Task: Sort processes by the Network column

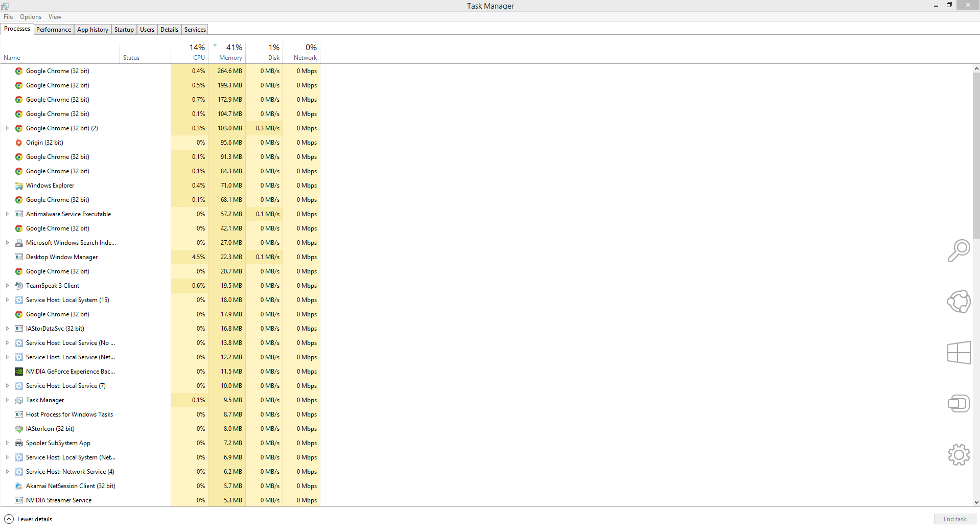Action: click(x=301, y=53)
